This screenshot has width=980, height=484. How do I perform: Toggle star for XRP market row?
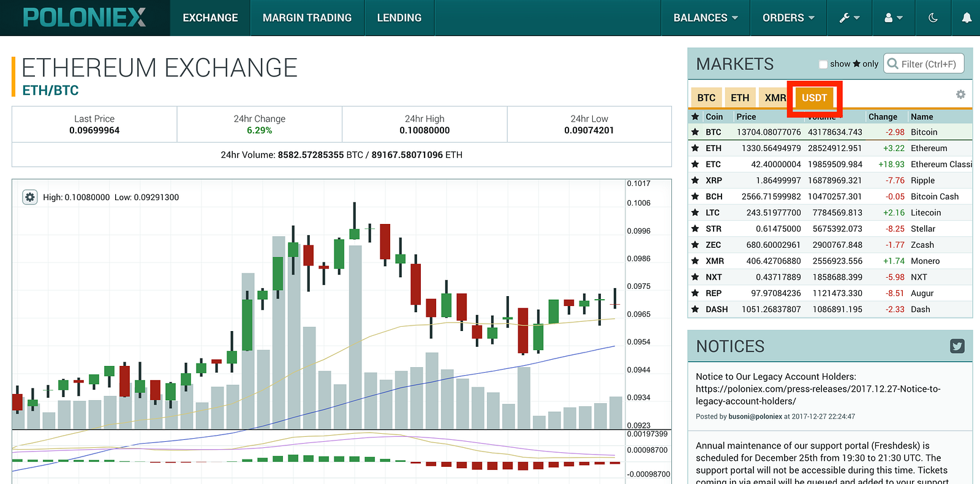pyautogui.click(x=695, y=181)
